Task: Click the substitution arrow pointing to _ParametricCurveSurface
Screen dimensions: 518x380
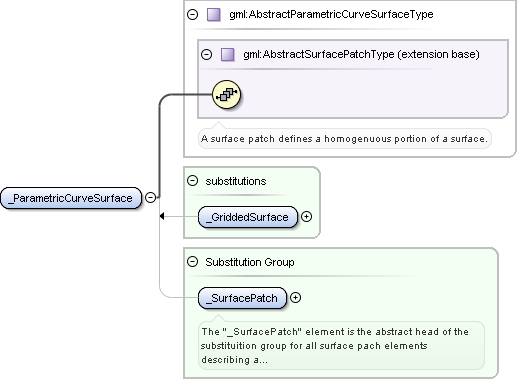Action: pyautogui.click(x=162, y=216)
